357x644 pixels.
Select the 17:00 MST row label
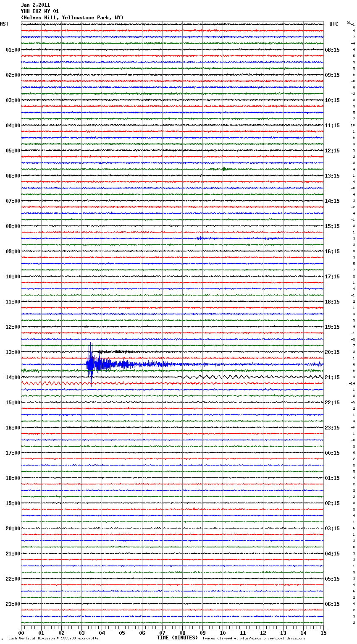click(x=13, y=453)
